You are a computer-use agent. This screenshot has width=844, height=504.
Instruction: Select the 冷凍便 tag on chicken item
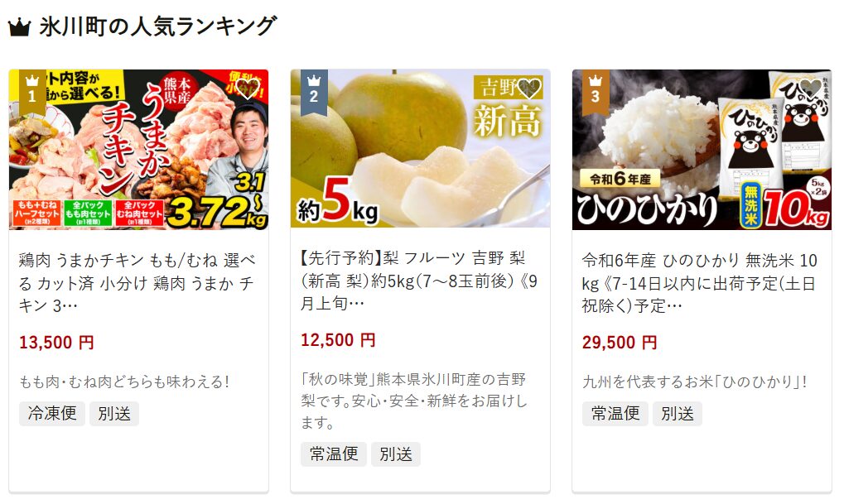52,414
